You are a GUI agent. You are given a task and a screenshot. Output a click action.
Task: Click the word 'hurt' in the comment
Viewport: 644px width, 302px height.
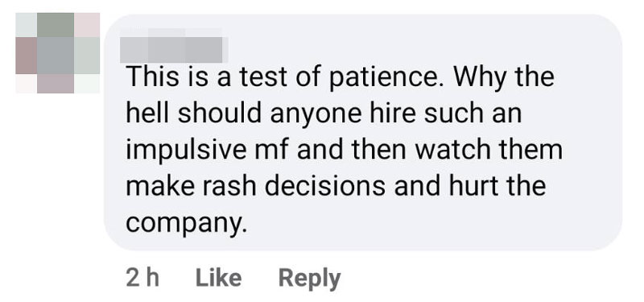click(x=473, y=186)
